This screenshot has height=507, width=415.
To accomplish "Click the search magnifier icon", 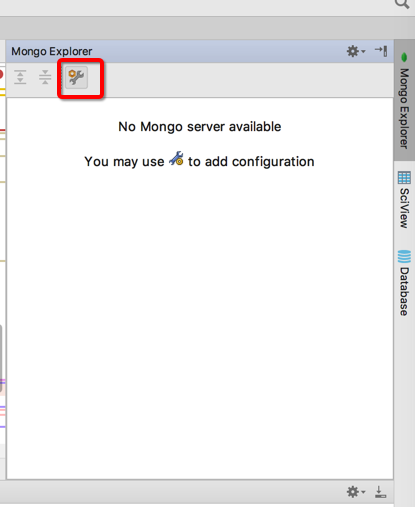I will pos(402,3).
